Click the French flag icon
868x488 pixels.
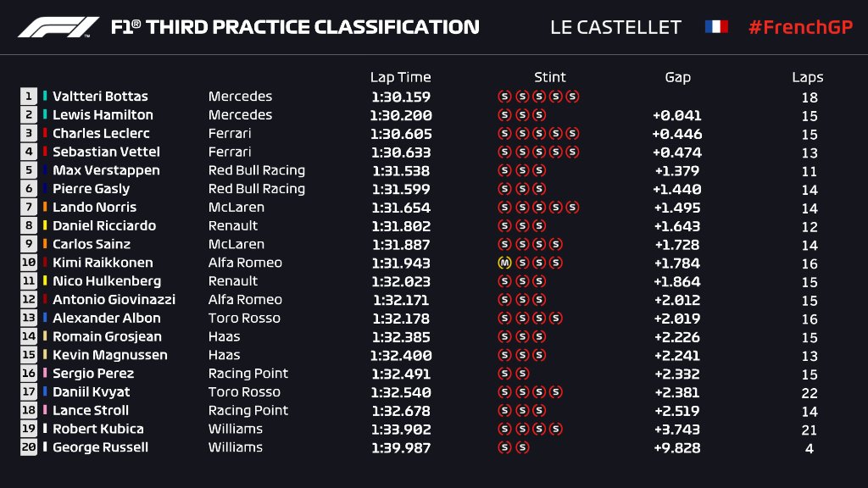coord(716,27)
